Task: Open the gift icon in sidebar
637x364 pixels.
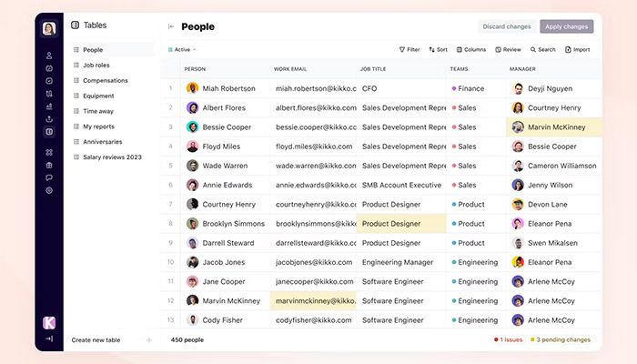Action: [49, 165]
